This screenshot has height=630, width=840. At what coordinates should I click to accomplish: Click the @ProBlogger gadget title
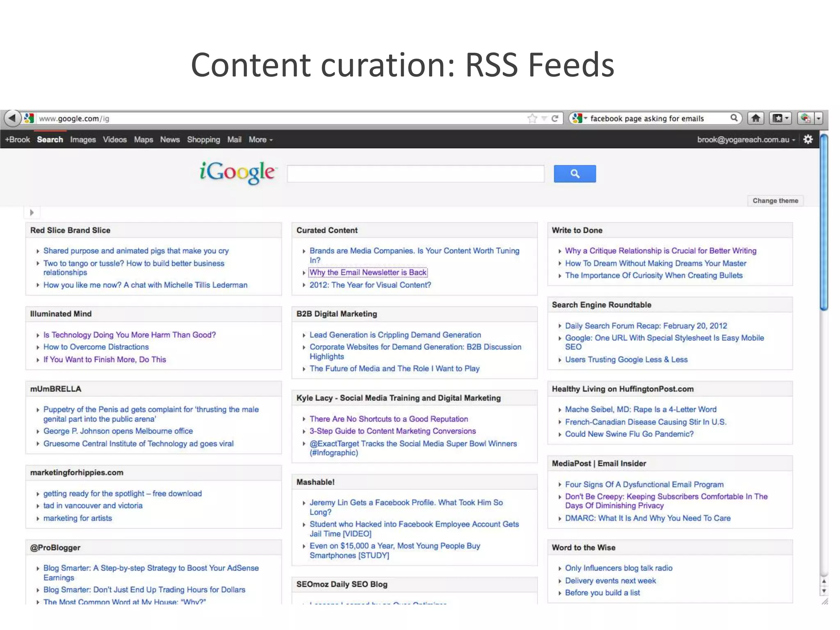(55, 548)
